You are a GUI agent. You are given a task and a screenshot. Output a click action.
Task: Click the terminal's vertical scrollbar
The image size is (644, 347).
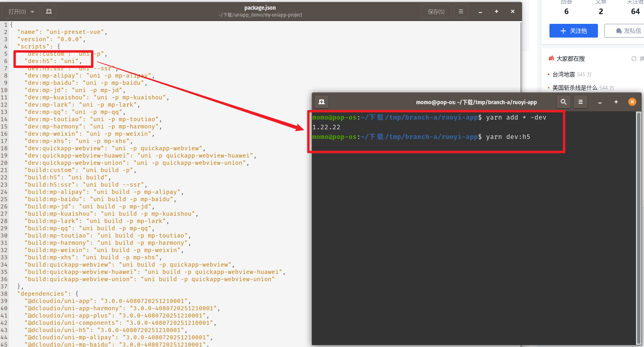638,226
